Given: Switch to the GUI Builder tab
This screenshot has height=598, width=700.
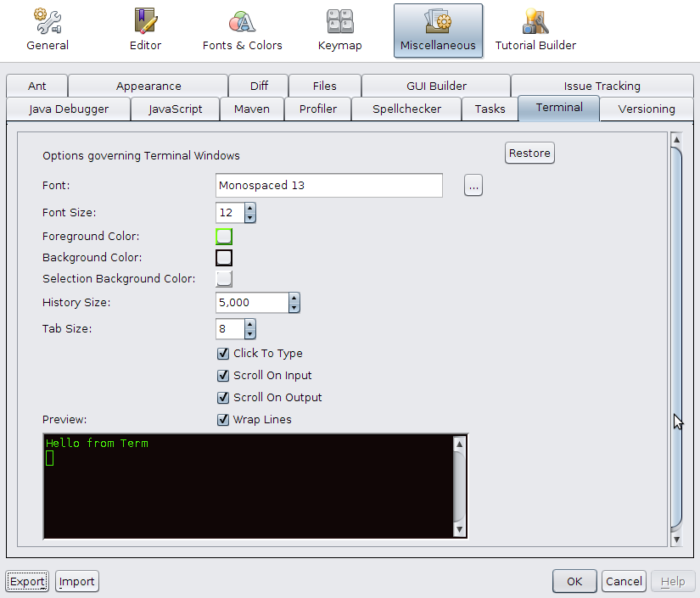Looking at the screenshot, I should tap(436, 86).
